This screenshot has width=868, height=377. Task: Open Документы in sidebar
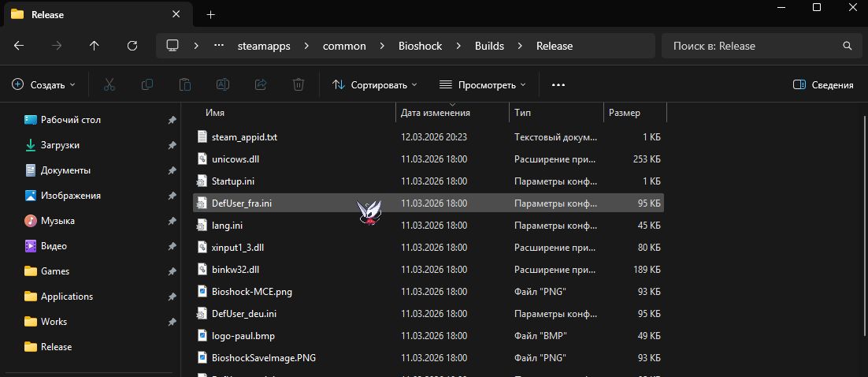tap(65, 170)
